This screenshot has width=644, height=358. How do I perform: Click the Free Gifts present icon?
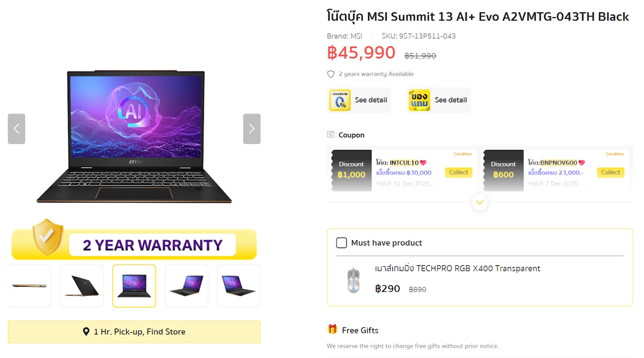click(x=332, y=330)
